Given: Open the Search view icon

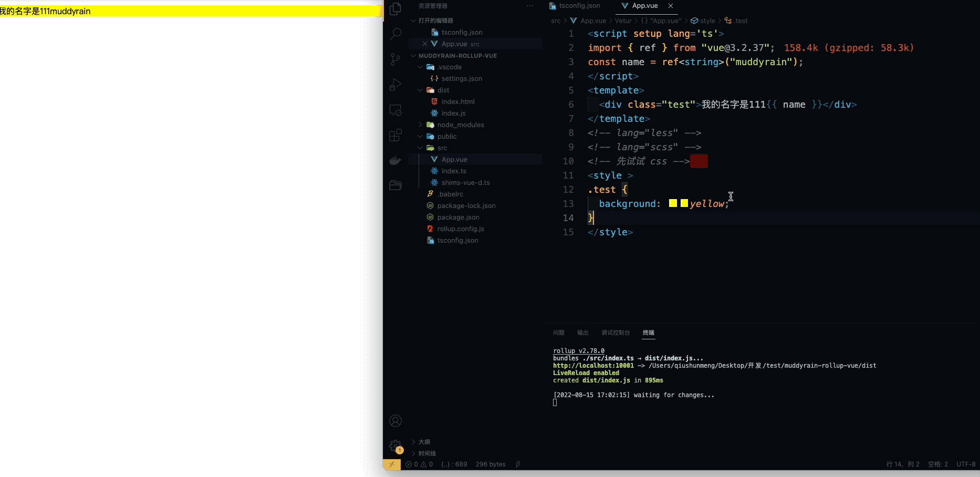Looking at the screenshot, I should click(395, 33).
